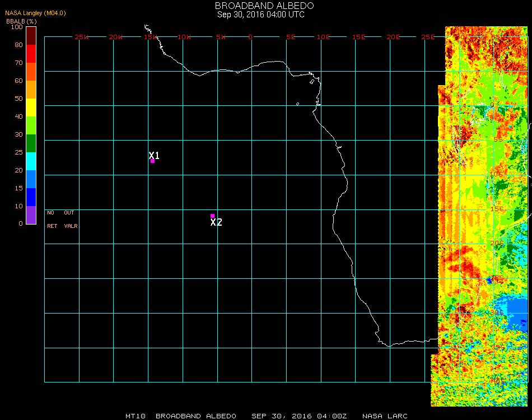Click the MT10 label in footer
532x420 pixels.
(136, 416)
